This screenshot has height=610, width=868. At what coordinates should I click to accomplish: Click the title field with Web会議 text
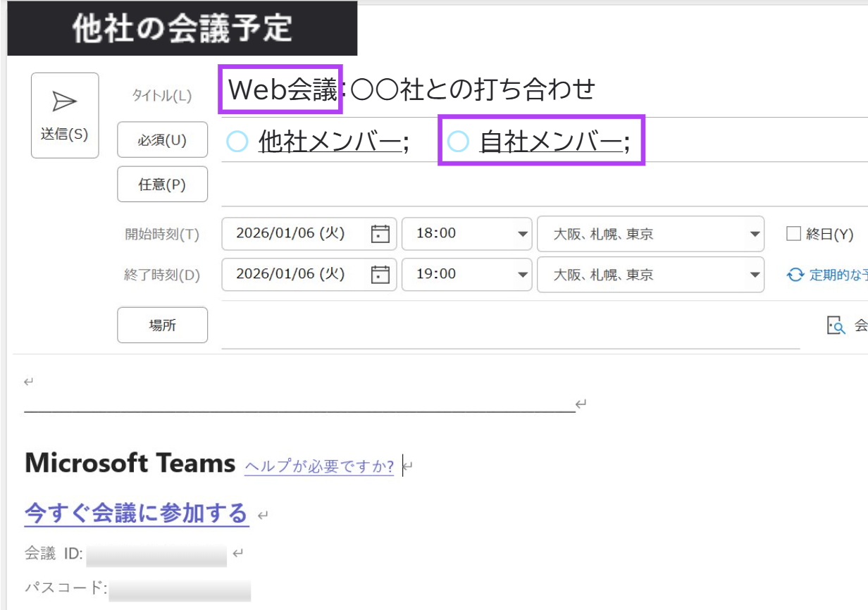(x=545, y=90)
